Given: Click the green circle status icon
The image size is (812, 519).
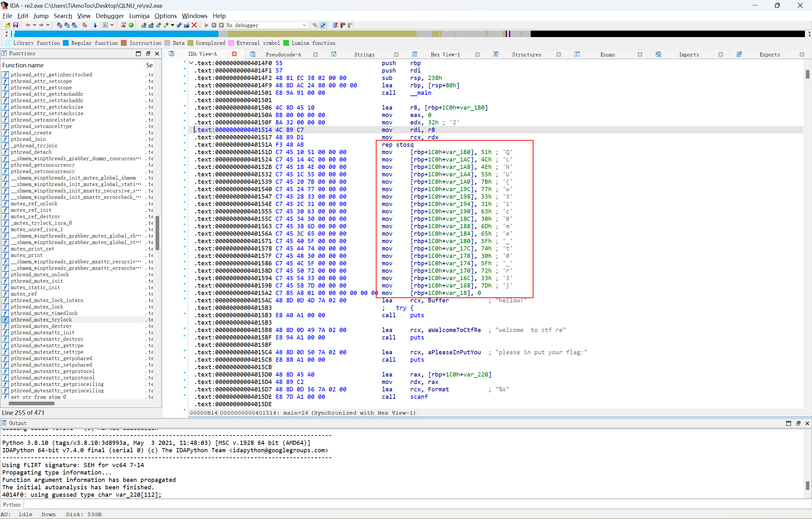Looking at the screenshot, I should coord(131,25).
